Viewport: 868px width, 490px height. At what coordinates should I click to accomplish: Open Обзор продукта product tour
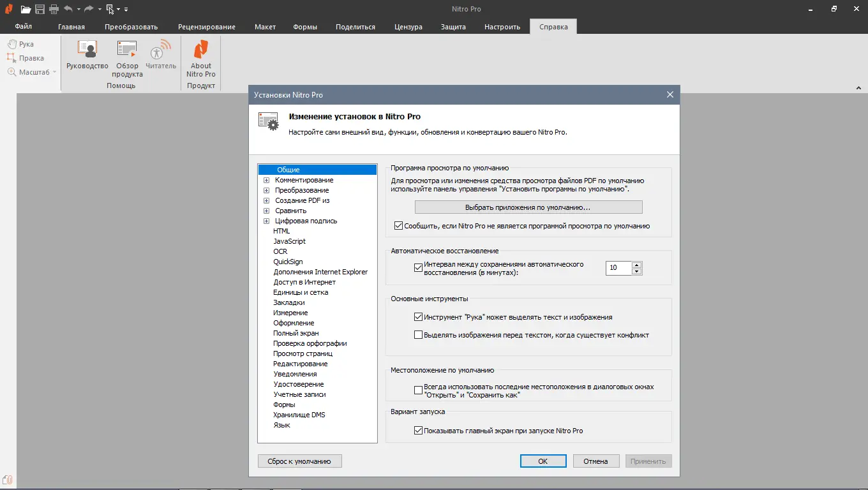click(127, 59)
